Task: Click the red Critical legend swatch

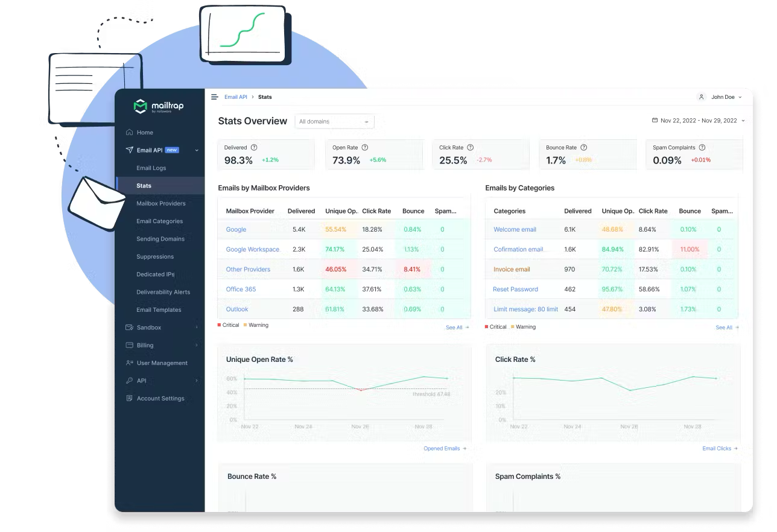Action: [219, 325]
